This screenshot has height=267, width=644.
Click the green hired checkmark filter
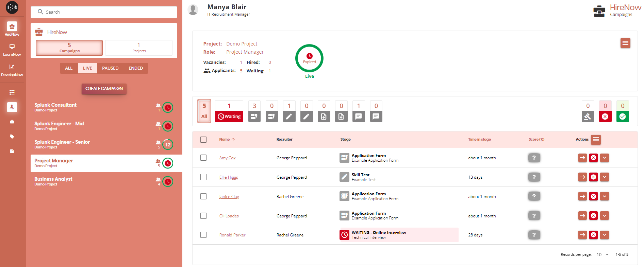tap(622, 117)
